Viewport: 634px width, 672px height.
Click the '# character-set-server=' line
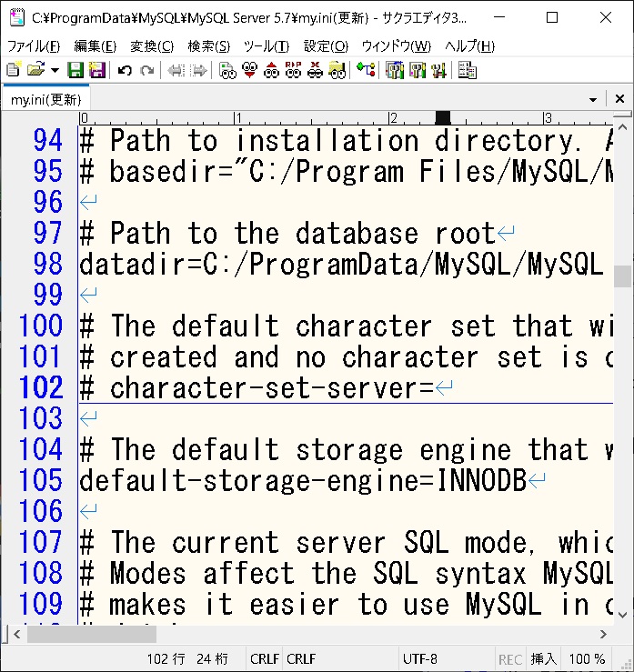pos(257,388)
